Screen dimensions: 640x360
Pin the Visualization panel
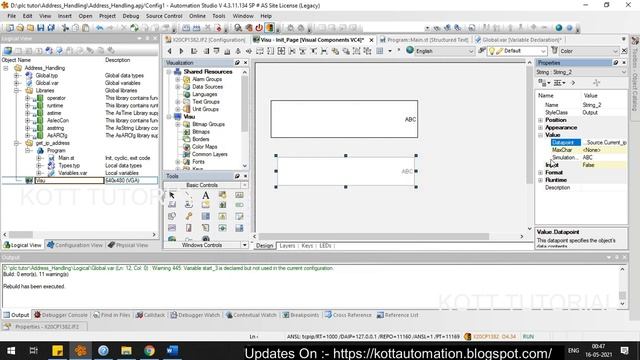point(237,62)
